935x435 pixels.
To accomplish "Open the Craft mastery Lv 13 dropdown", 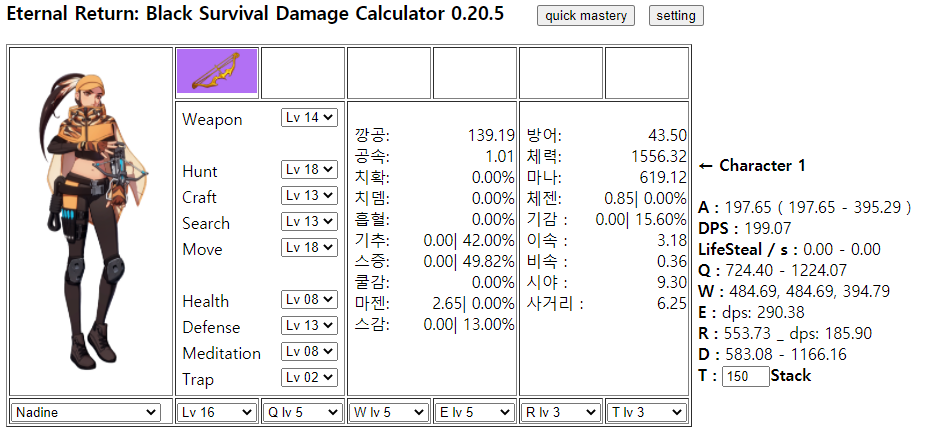I will 309,196.
